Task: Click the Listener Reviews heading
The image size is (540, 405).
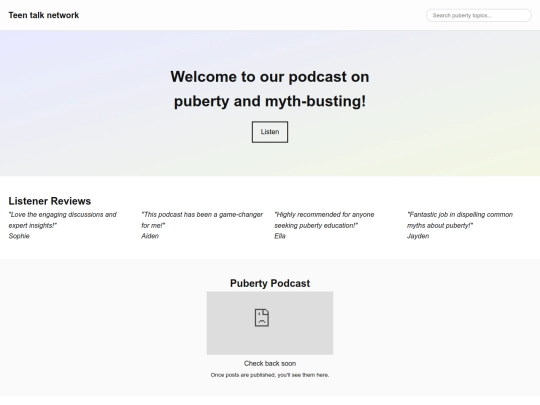Action: point(50,201)
